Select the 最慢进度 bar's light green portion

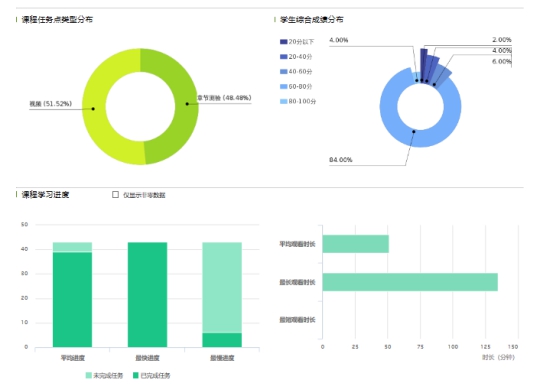[222, 288]
